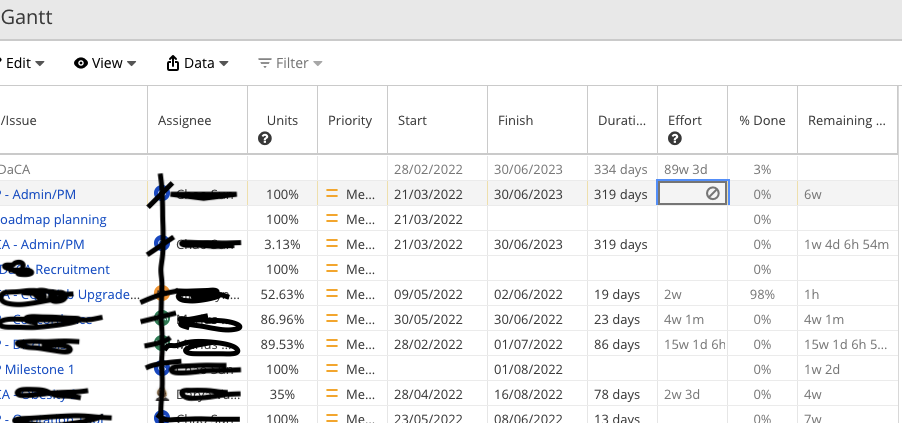Click medium priority icon in Roadmap planning row
Image resolution: width=902 pixels, height=423 pixels.
331,219
